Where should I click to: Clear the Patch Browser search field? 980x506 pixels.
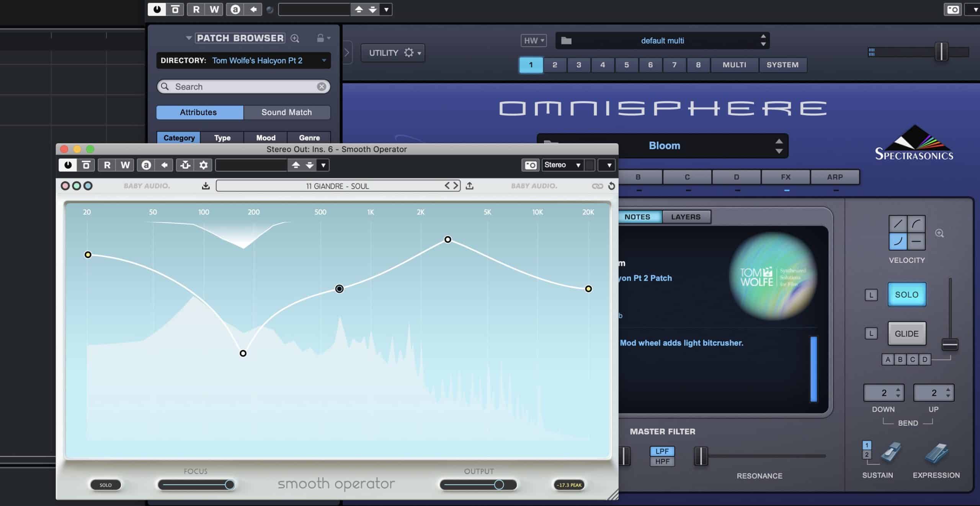click(322, 87)
